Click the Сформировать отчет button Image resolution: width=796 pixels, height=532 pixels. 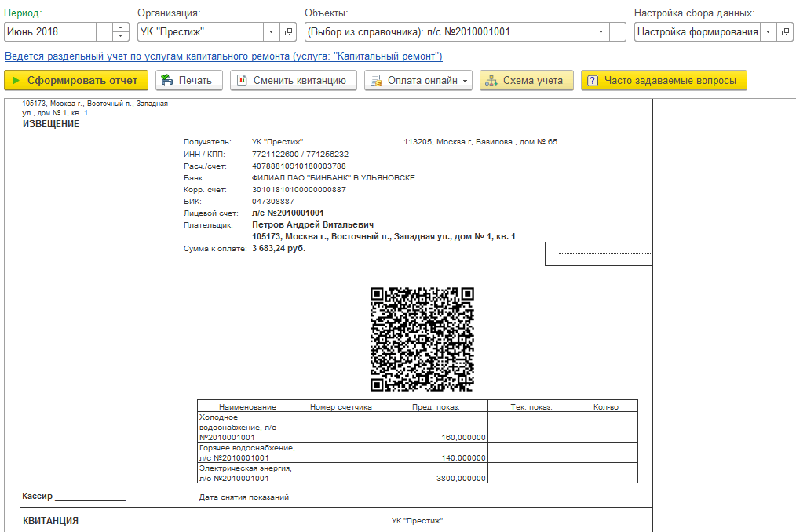pyautogui.click(x=76, y=80)
